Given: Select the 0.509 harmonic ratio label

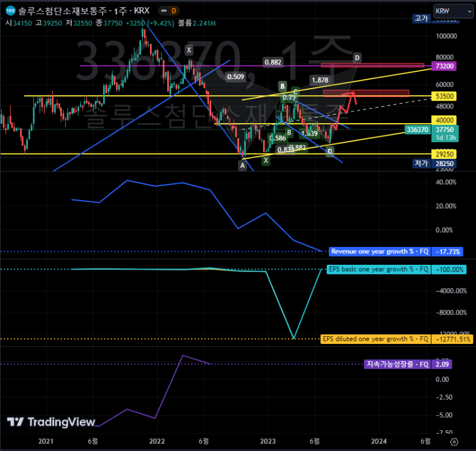Looking at the screenshot, I should (236, 77).
